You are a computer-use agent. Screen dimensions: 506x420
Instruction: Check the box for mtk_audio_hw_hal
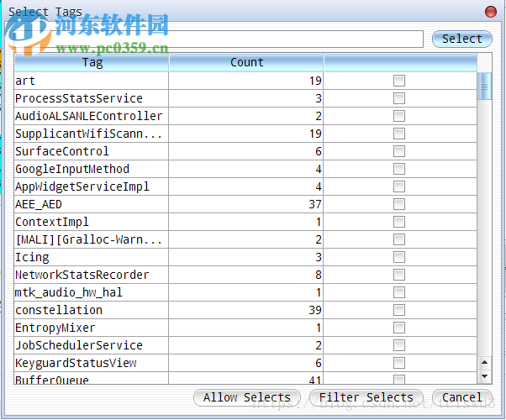pyautogui.click(x=399, y=292)
